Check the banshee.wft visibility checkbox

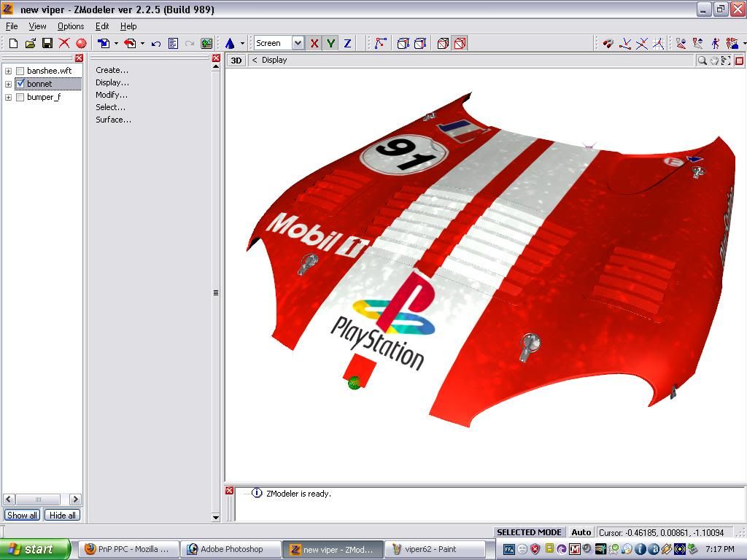[x=20, y=71]
